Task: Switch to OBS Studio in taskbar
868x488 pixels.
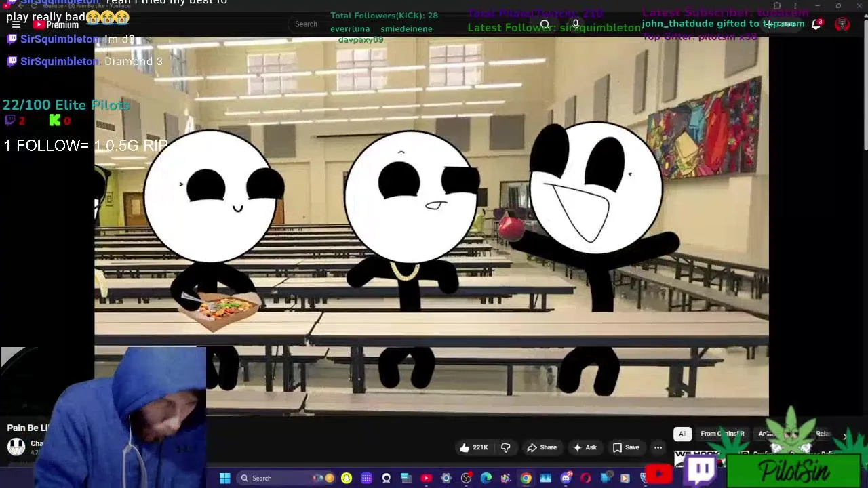Action: coord(466,478)
